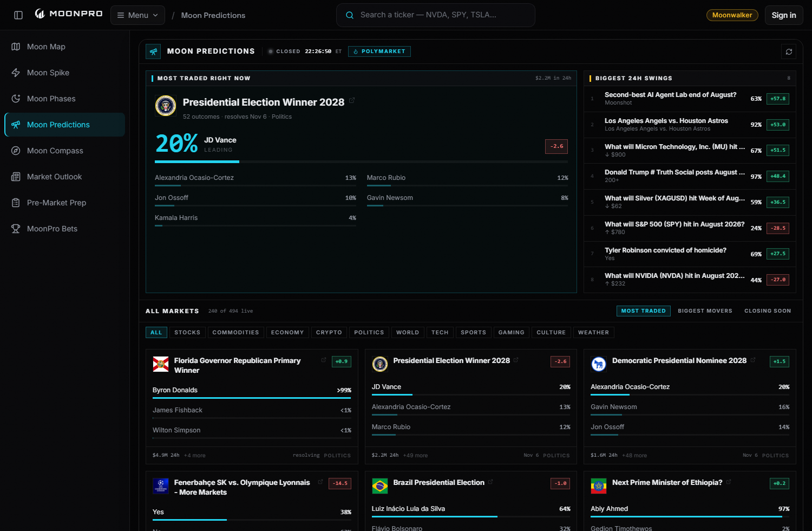Viewport: 812px width, 531px height.
Task: Filter markets by Culture
Action: coord(551,333)
